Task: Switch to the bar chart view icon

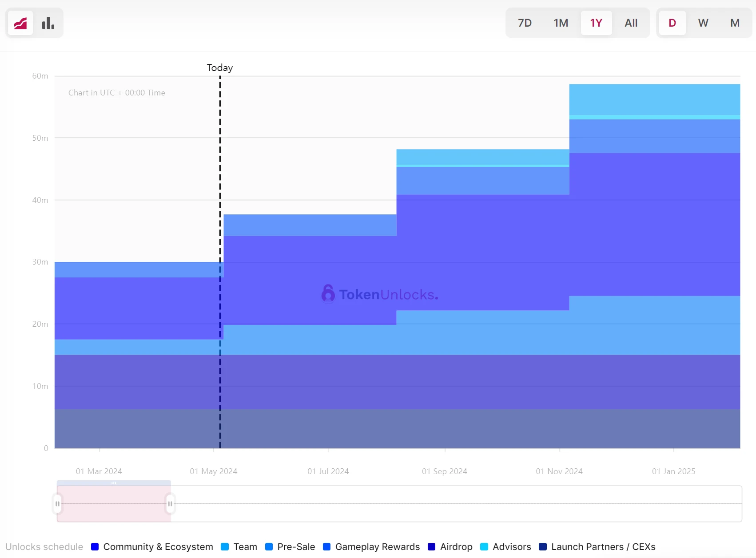Action: pos(48,23)
